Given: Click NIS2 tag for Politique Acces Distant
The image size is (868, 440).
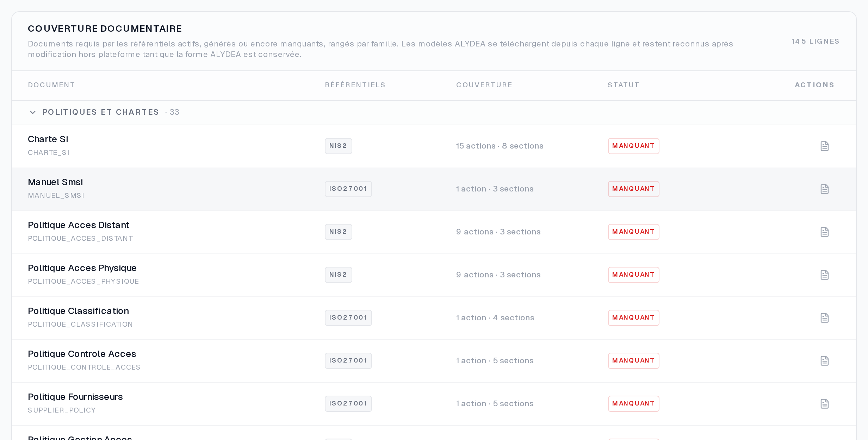Looking at the screenshot, I should point(338,232).
